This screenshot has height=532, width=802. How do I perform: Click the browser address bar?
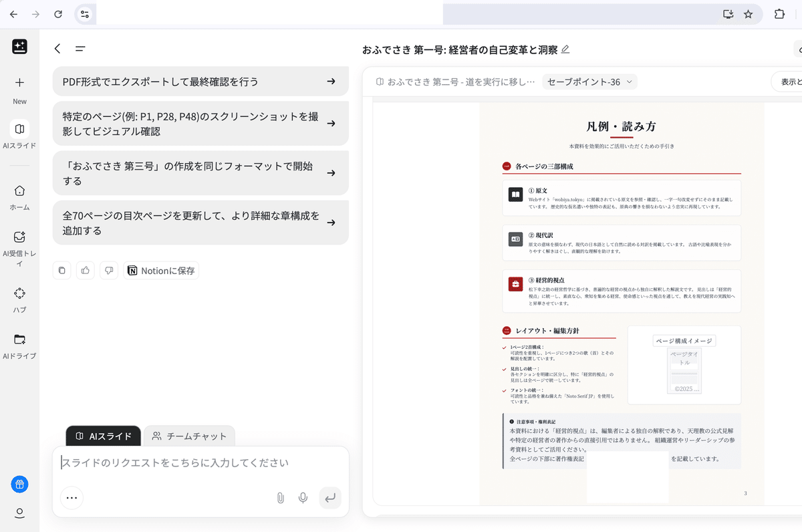[408, 14]
